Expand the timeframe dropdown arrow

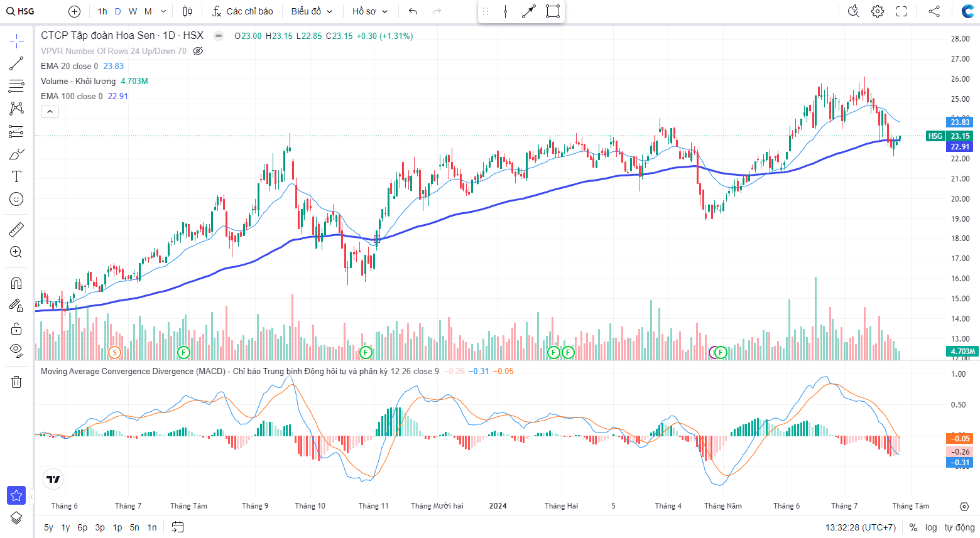163,11
